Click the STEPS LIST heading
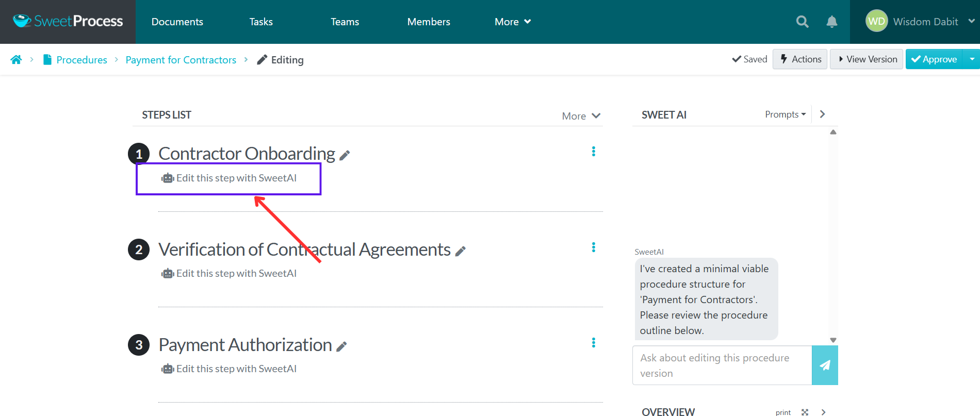Viewport: 980px width, 416px height. click(x=167, y=115)
